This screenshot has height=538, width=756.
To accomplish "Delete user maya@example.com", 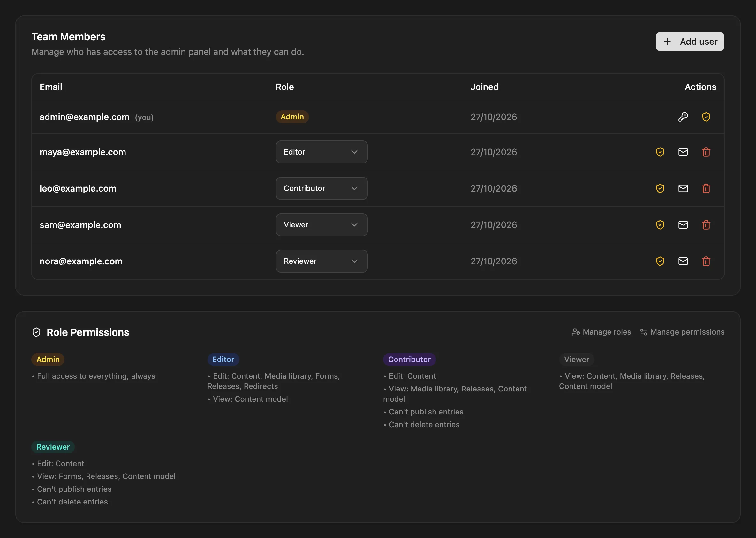I will coord(706,152).
